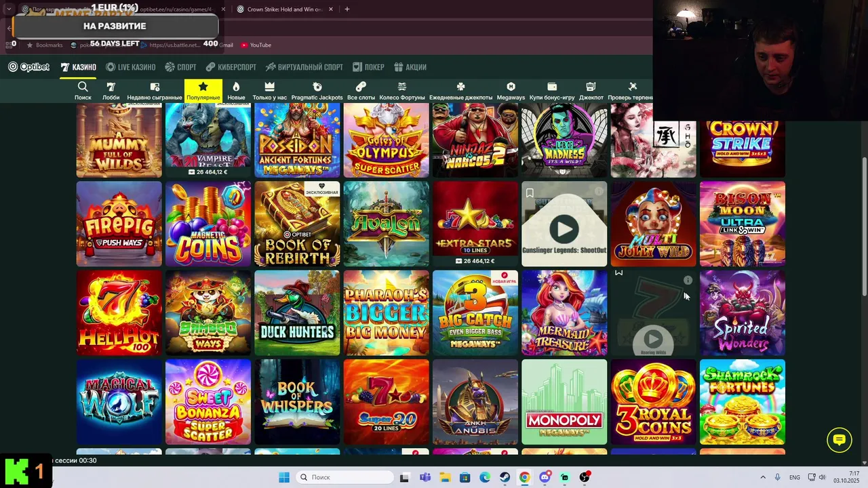Go to the КИБЕРСПОРТ tab

pyautogui.click(x=231, y=67)
